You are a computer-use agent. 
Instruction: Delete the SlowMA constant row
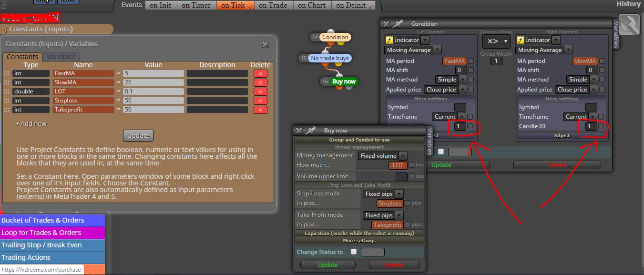[x=260, y=82]
